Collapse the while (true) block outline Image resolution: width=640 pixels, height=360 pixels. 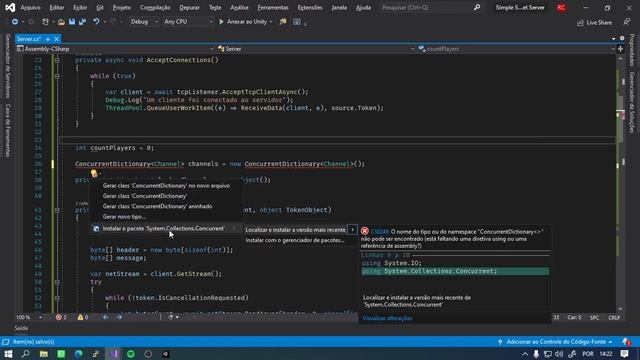[x=57, y=76]
